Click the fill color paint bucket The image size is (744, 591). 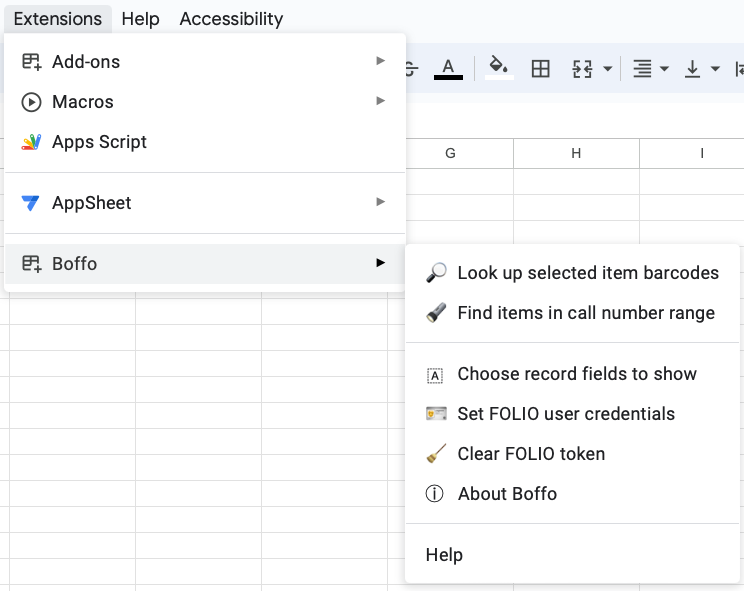pos(499,68)
